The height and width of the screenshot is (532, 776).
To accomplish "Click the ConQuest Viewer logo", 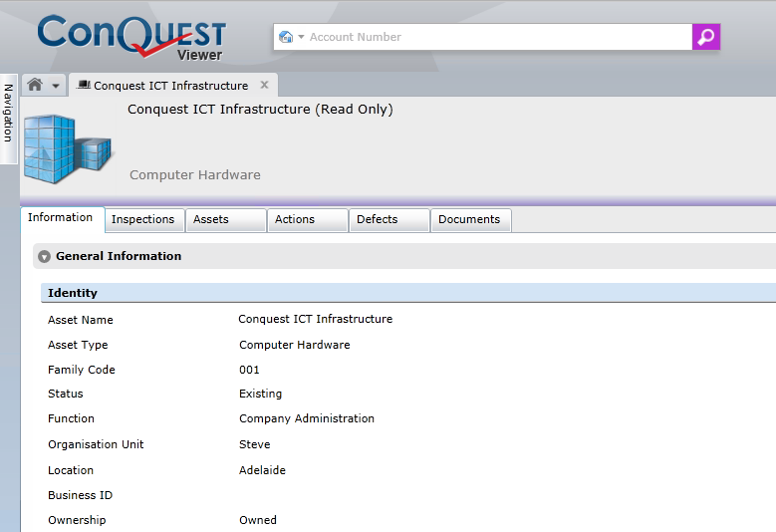I will click(131, 38).
